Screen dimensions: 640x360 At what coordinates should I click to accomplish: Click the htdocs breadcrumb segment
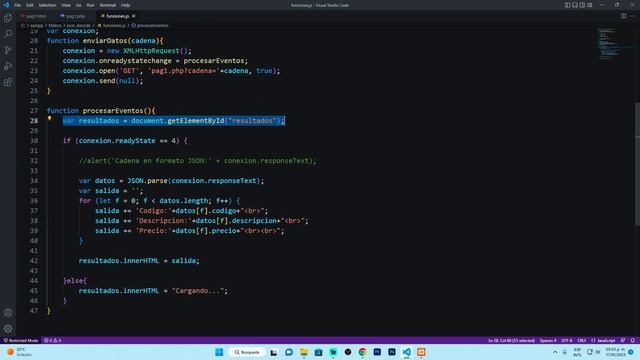[55, 25]
